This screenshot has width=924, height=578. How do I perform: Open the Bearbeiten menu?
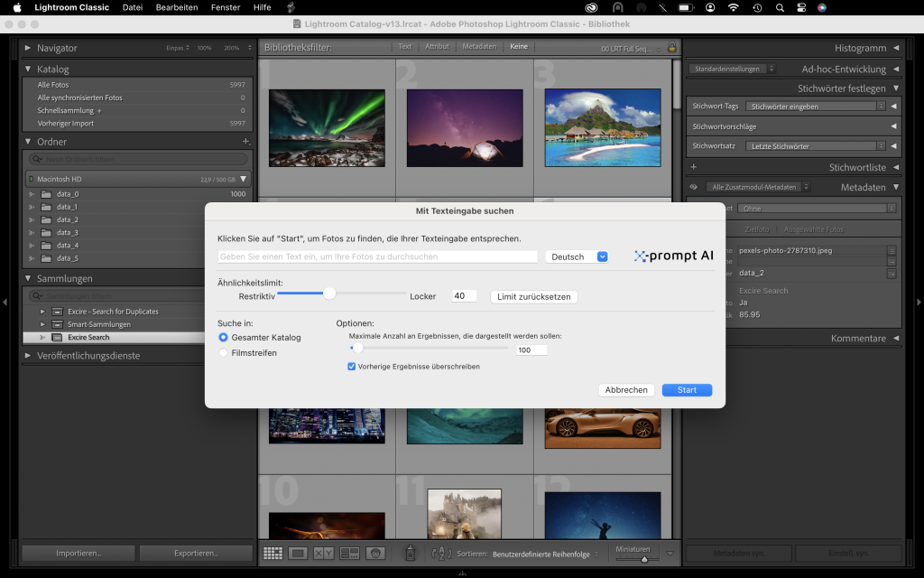[x=177, y=7]
